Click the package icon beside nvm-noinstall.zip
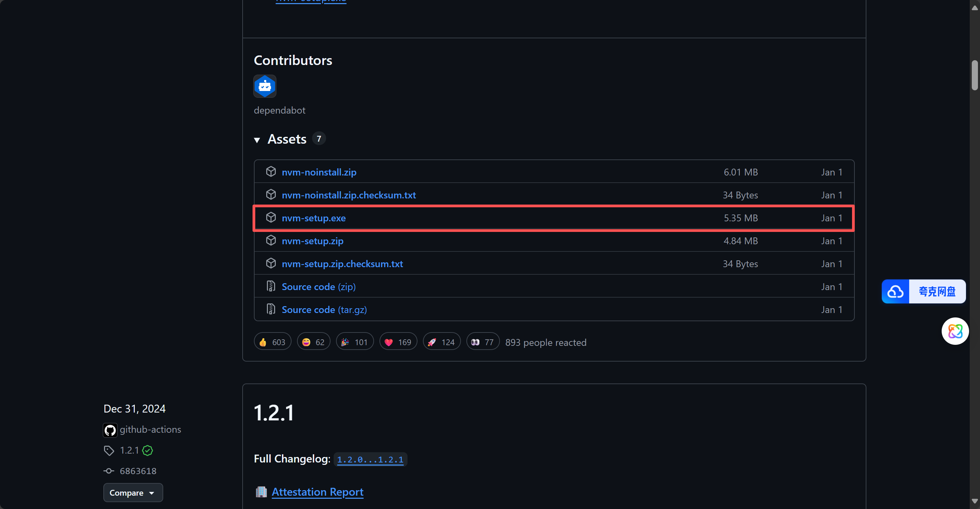Viewport: 980px width, 509px height. click(x=271, y=172)
